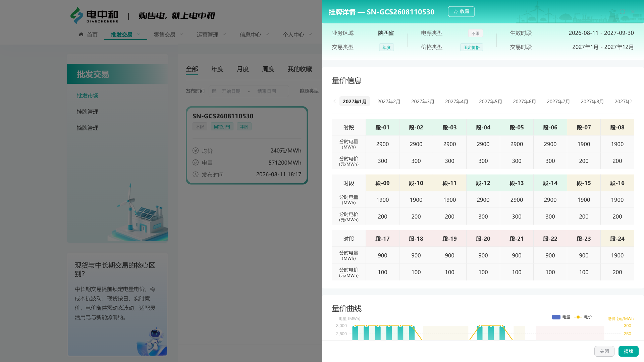Expand the 批发交易 top menu

click(x=125, y=35)
